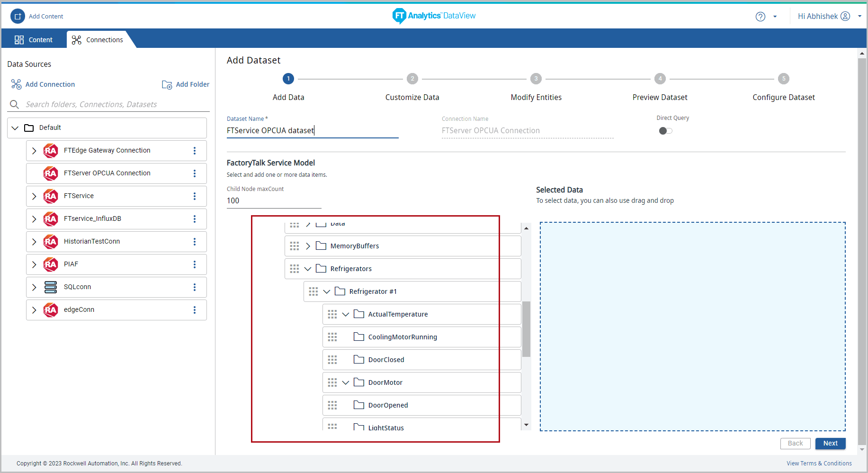868x473 pixels.
Task: Open three-dot menu for FTServer OPCUA Connection
Action: click(195, 173)
